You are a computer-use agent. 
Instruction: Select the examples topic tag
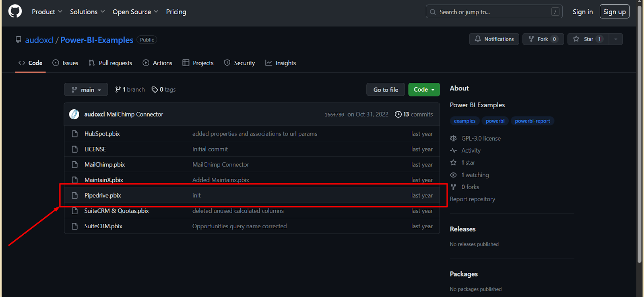[464, 121]
